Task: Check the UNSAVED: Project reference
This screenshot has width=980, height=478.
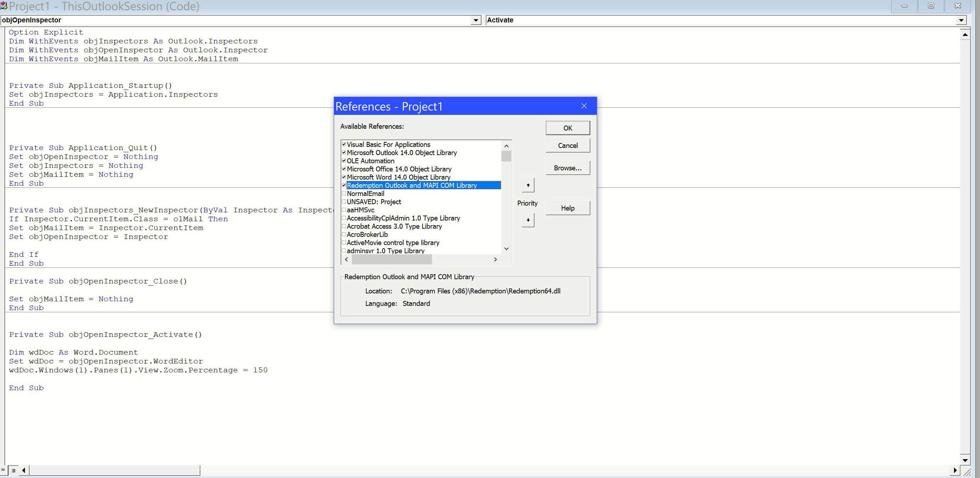Action: (x=344, y=202)
